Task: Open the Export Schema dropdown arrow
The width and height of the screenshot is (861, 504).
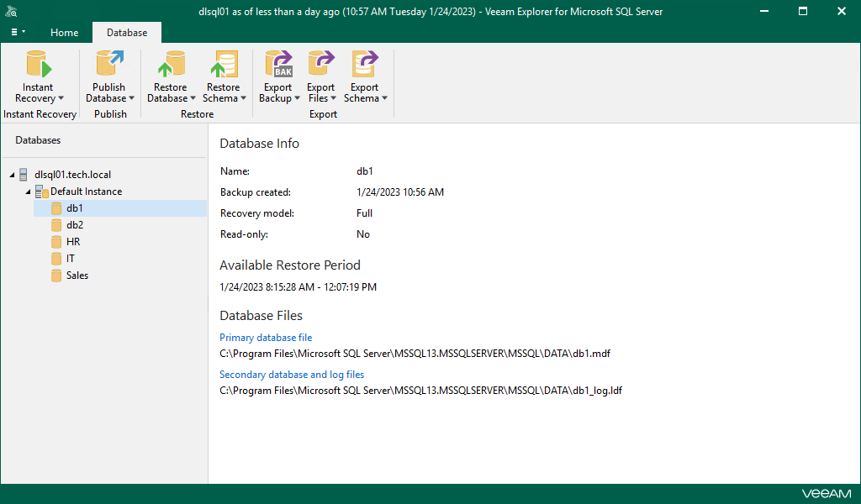Action: click(x=384, y=98)
